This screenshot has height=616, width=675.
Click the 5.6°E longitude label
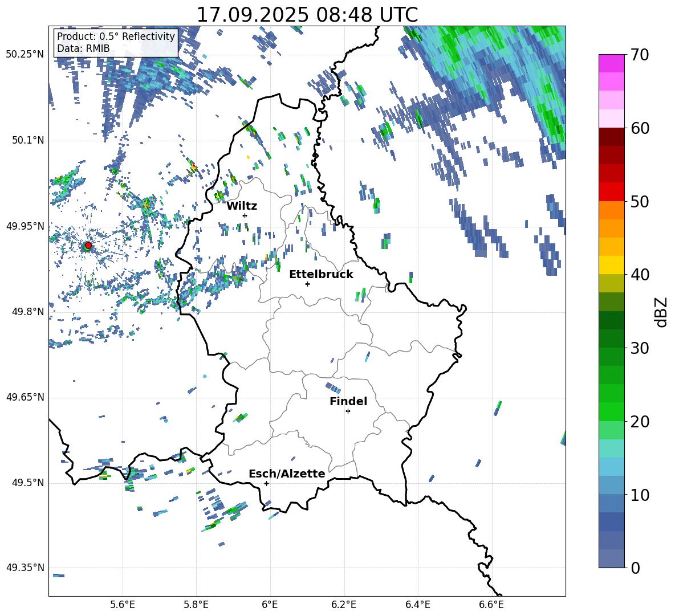click(x=123, y=605)
